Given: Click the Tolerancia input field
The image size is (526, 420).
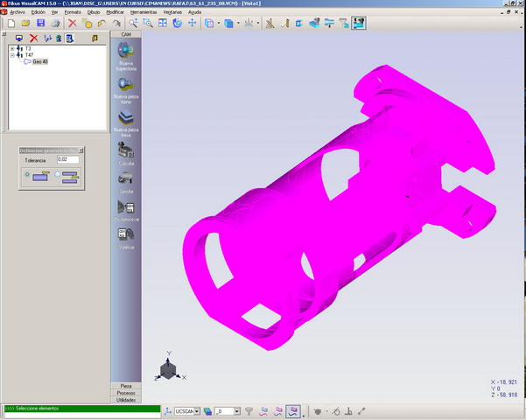Looking at the screenshot, I should (x=67, y=160).
